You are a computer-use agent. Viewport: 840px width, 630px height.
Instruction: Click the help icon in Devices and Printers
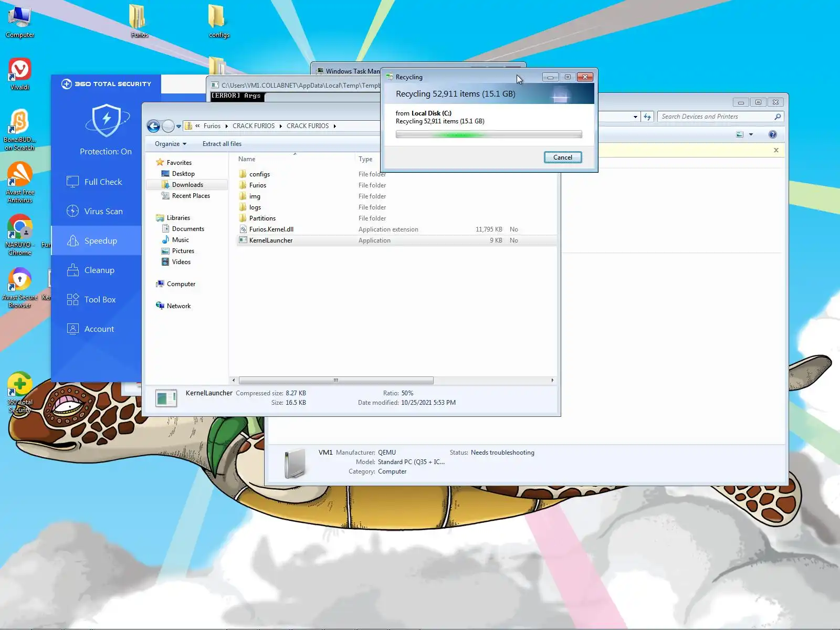point(773,134)
